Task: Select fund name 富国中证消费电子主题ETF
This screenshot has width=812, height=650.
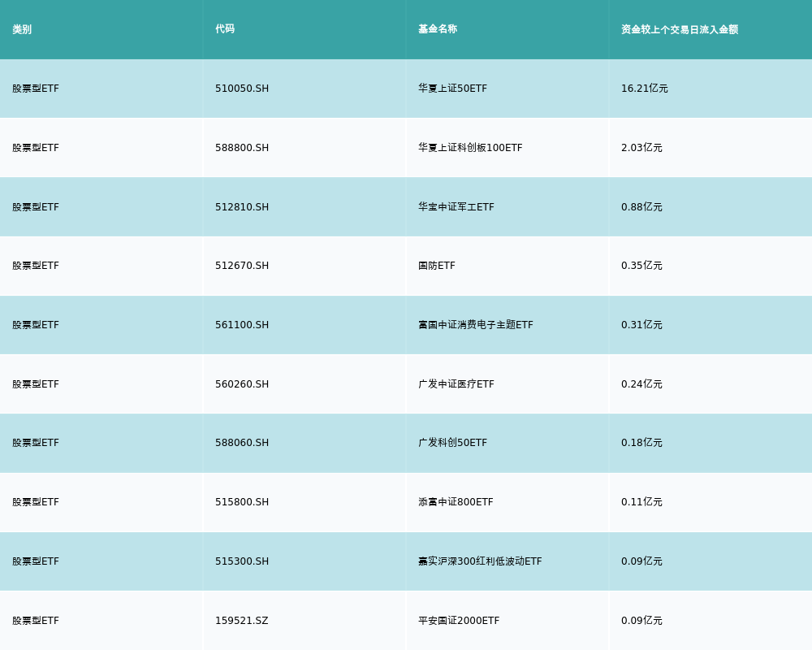Action: click(475, 325)
